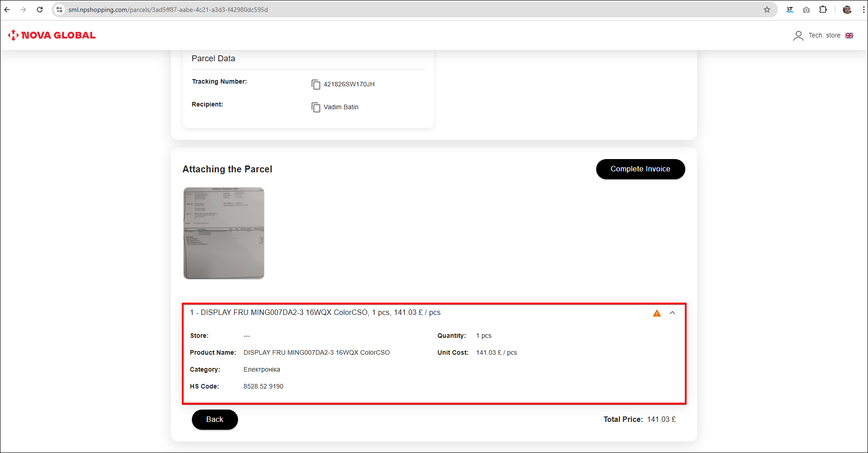The image size is (868, 453).
Task: Open the browser Extensions puzzle icon
Action: point(823,10)
